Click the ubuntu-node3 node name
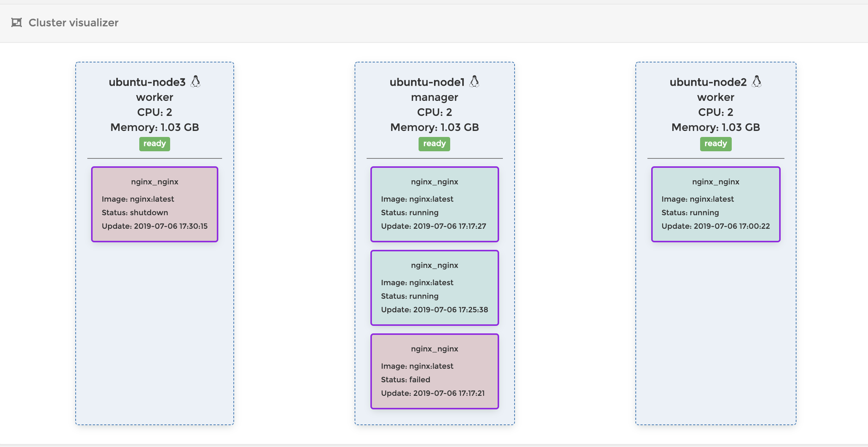Image resolution: width=868 pixels, height=447 pixels. point(147,82)
